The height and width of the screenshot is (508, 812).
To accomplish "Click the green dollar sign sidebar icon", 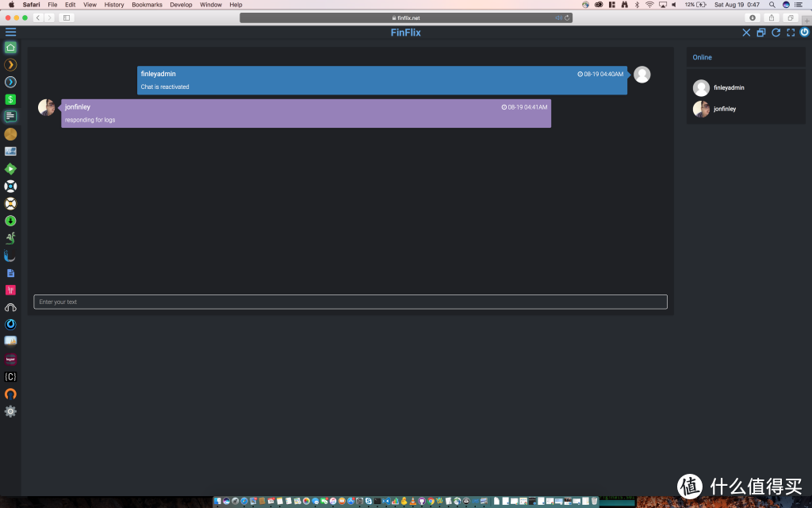I will pos(10,99).
